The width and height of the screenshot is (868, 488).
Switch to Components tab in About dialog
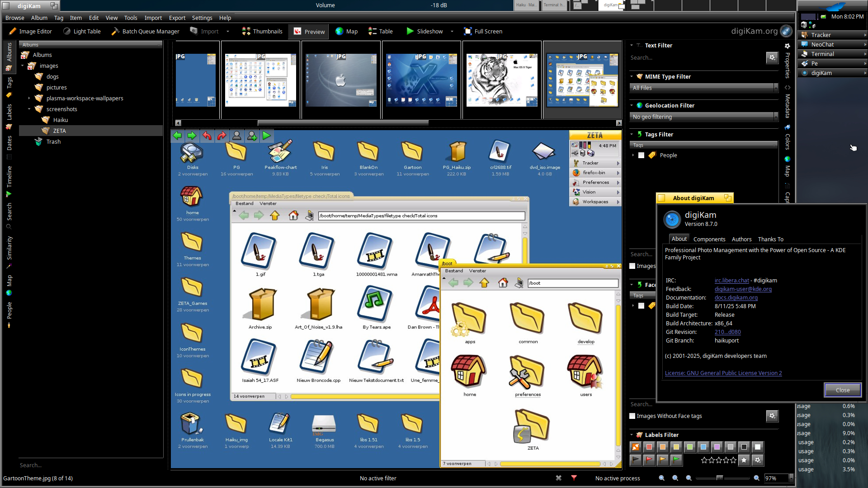point(709,239)
